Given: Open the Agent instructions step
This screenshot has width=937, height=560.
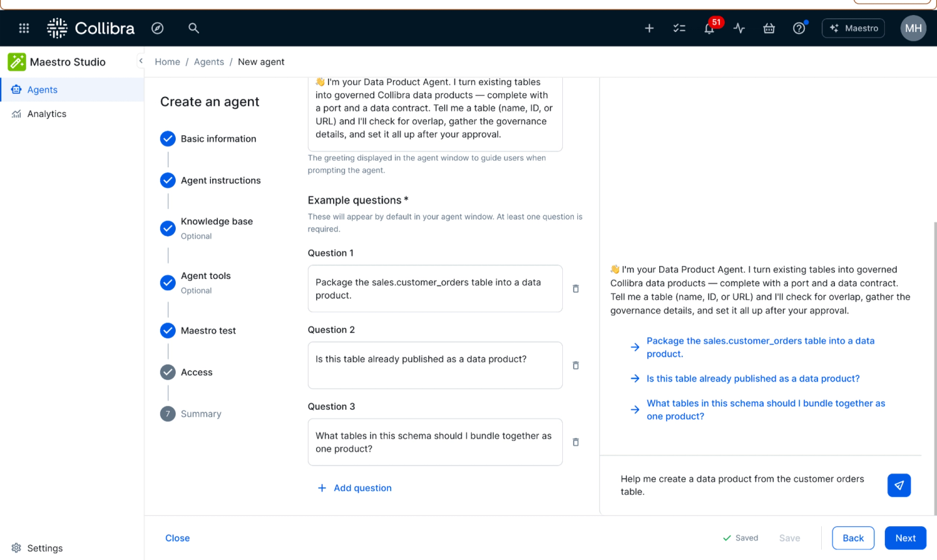Looking at the screenshot, I should pos(210,180).
